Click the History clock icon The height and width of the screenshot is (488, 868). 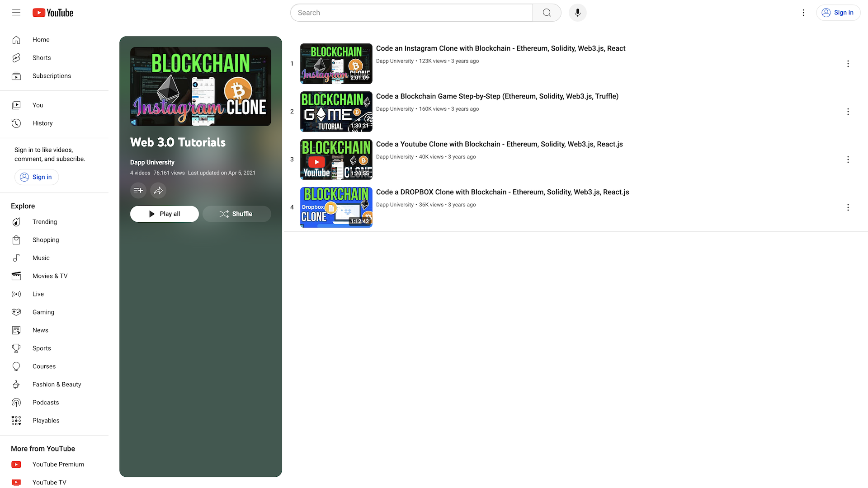pyautogui.click(x=16, y=123)
